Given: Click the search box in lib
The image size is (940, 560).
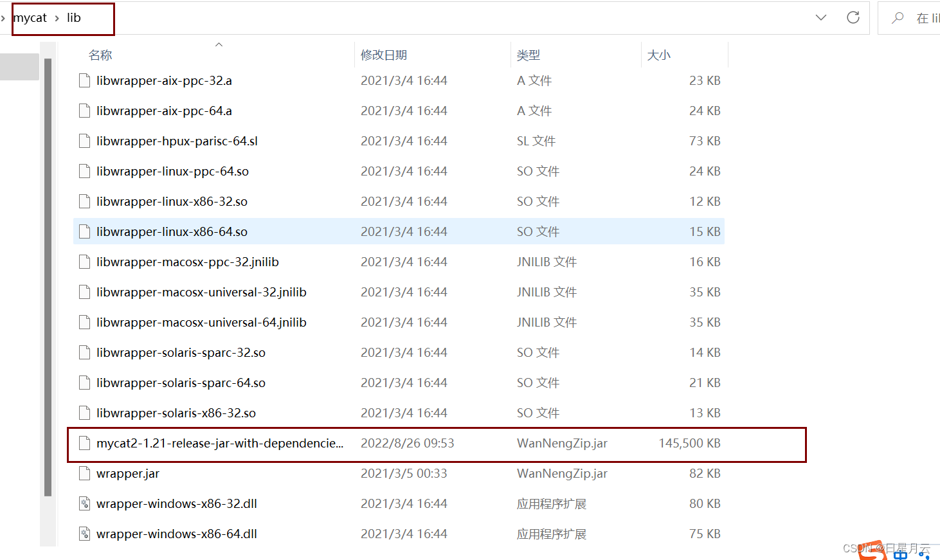Looking at the screenshot, I should (909, 18).
